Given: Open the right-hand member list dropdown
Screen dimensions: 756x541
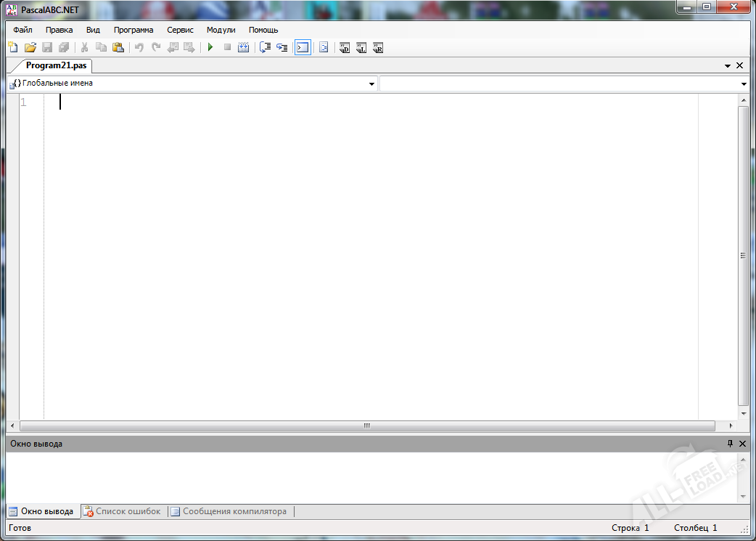Looking at the screenshot, I should tap(744, 84).
